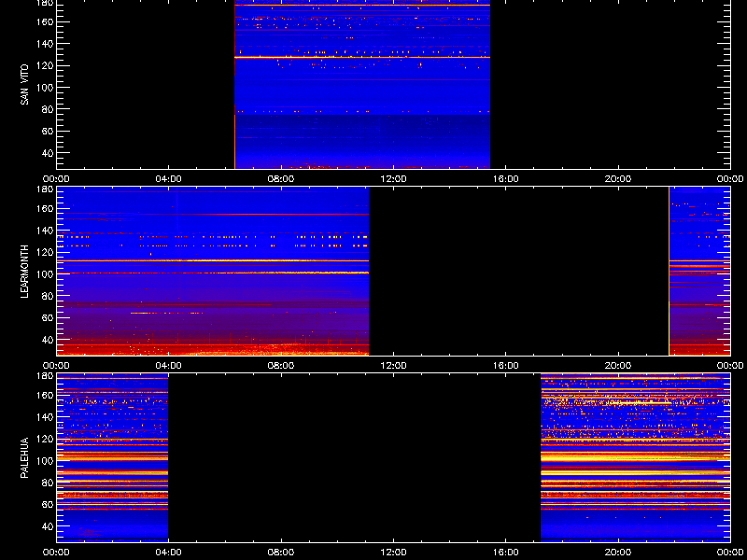Click the 40 frequency tick on Palehua axis
Screen dimensions: 747x560
pyautogui.click(x=48, y=526)
